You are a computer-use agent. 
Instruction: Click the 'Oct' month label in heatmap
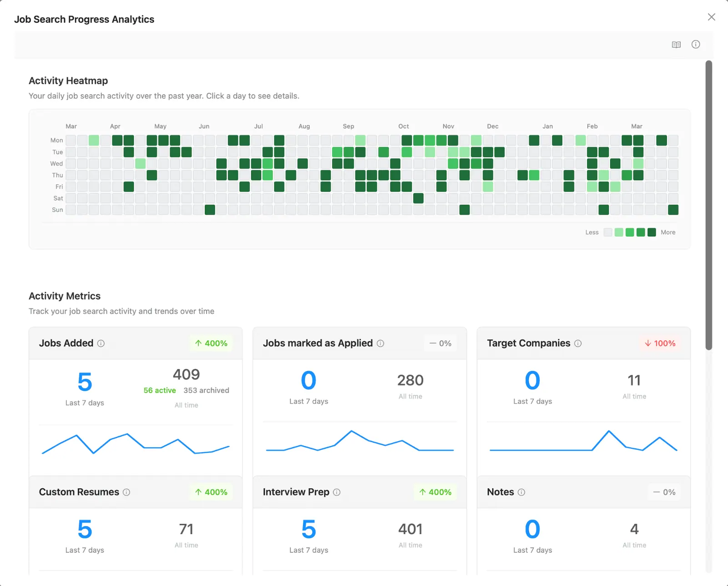coord(404,126)
